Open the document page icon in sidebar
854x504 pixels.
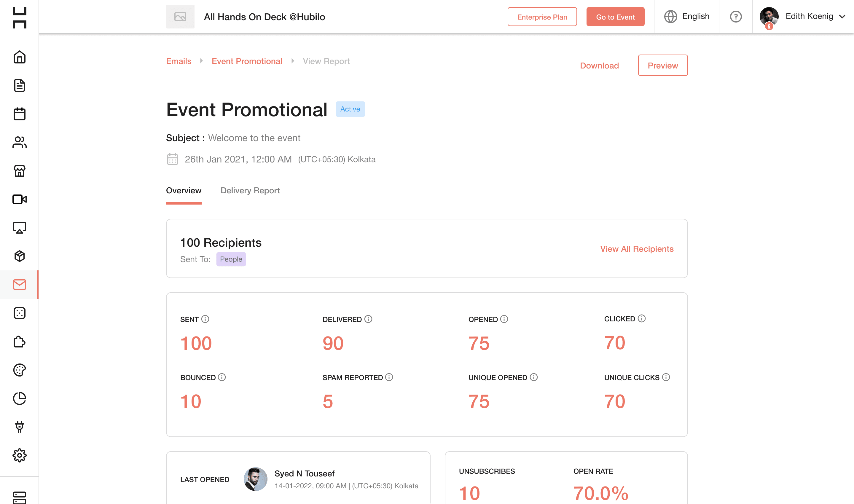point(19,86)
